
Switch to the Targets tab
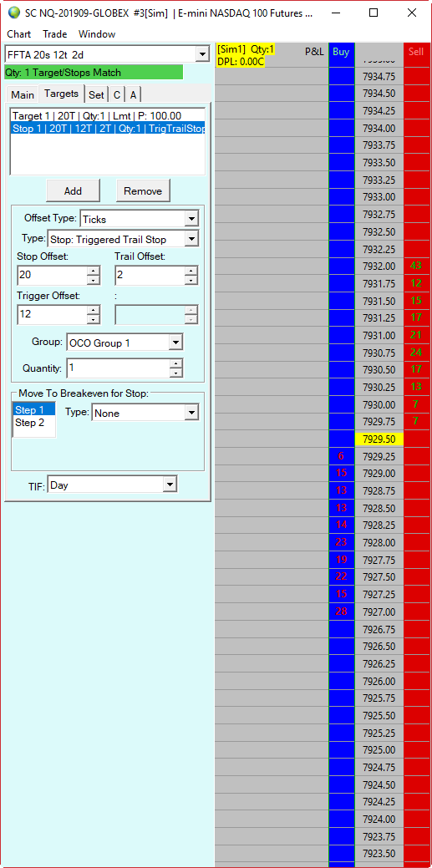tap(62, 94)
